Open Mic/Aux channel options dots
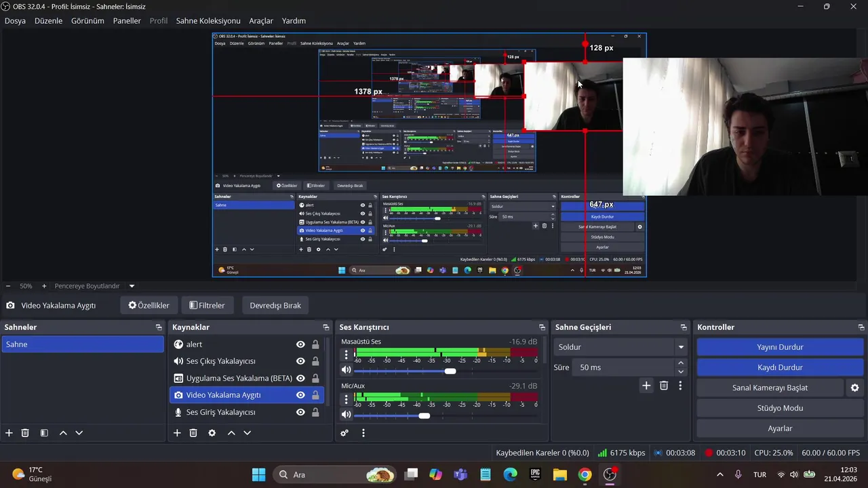Image resolution: width=868 pixels, height=488 pixels. pyautogui.click(x=347, y=399)
